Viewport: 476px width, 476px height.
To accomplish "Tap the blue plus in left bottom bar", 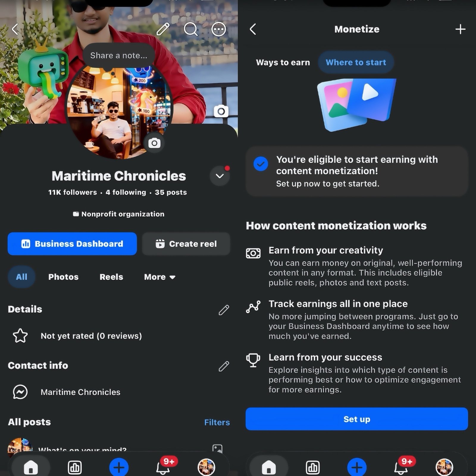I will click(x=119, y=467).
